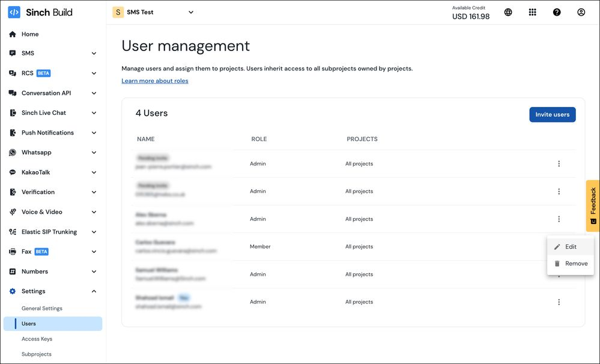
Task: Click the Invite users button
Action: tap(552, 115)
